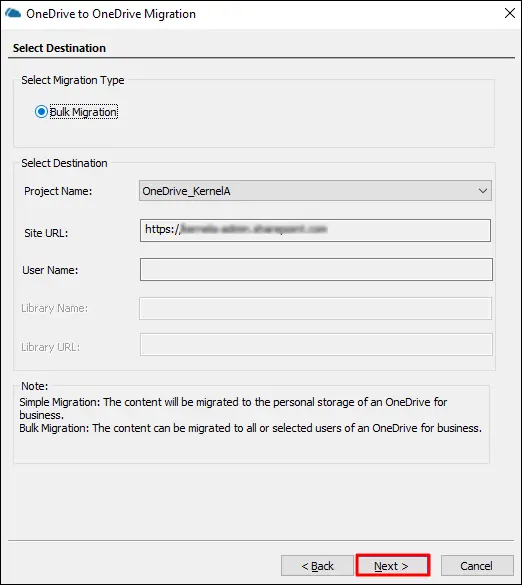Click the dialog title OneDrive to OneDrive Migration
Screen dimensions: 522x585
(x=111, y=14)
